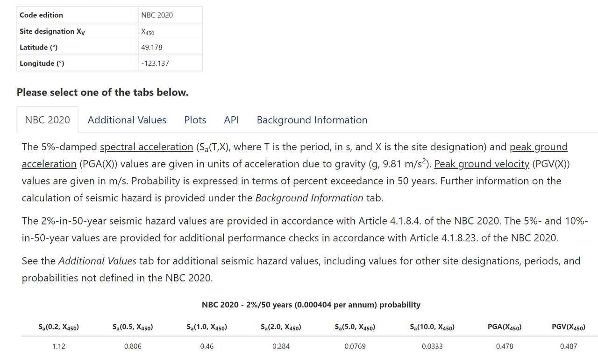Switch to the Additional Values tab
The image size is (598, 364).
(x=127, y=120)
